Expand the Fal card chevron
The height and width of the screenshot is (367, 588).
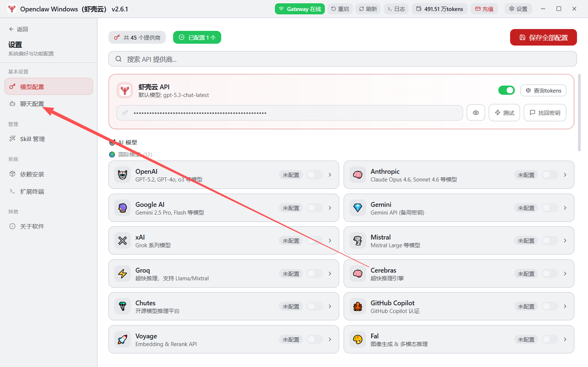(565, 339)
